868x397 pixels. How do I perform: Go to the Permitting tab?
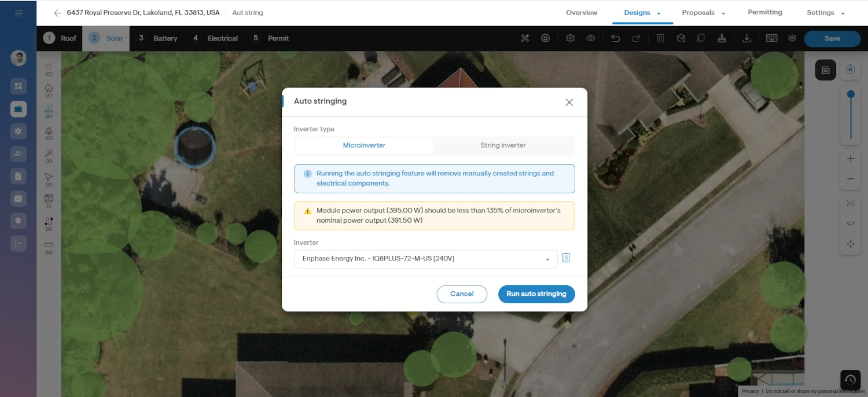tap(764, 12)
